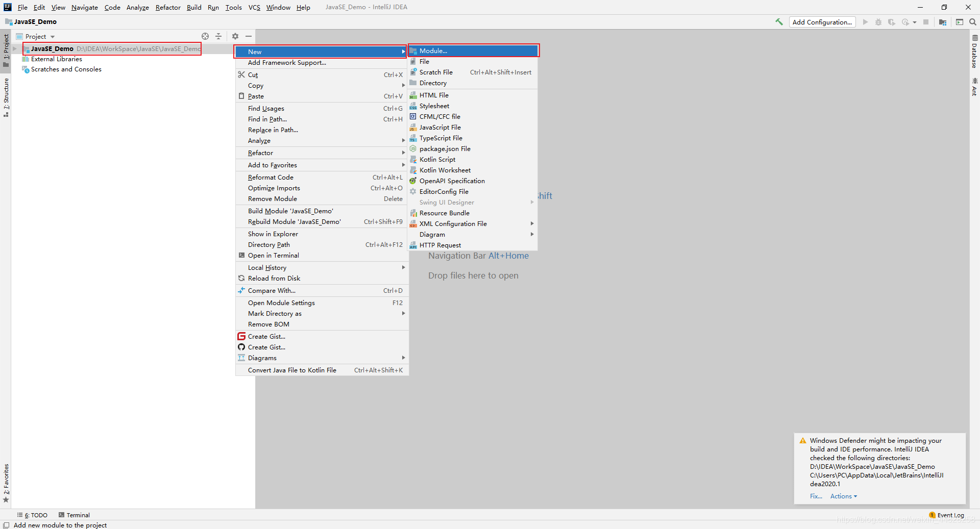Open the VCS menu in menu bar
This screenshot has height=529, width=980.
[254, 7]
